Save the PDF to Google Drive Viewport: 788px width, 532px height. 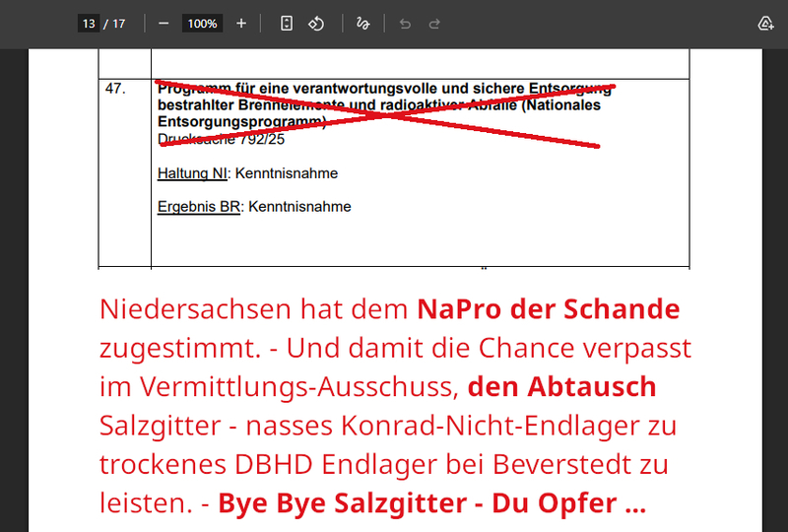click(765, 24)
